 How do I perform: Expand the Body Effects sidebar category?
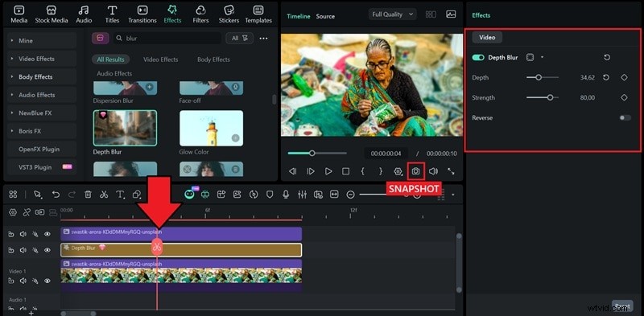42,76
